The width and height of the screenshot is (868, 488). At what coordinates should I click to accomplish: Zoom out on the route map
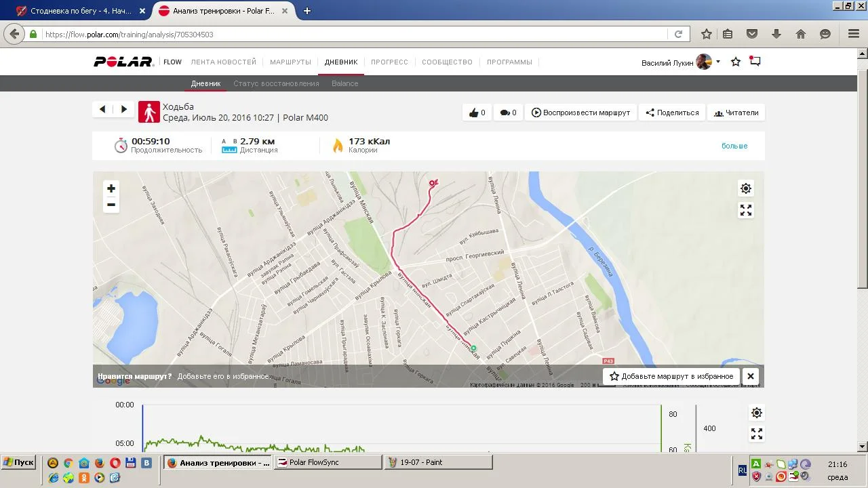tap(111, 205)
